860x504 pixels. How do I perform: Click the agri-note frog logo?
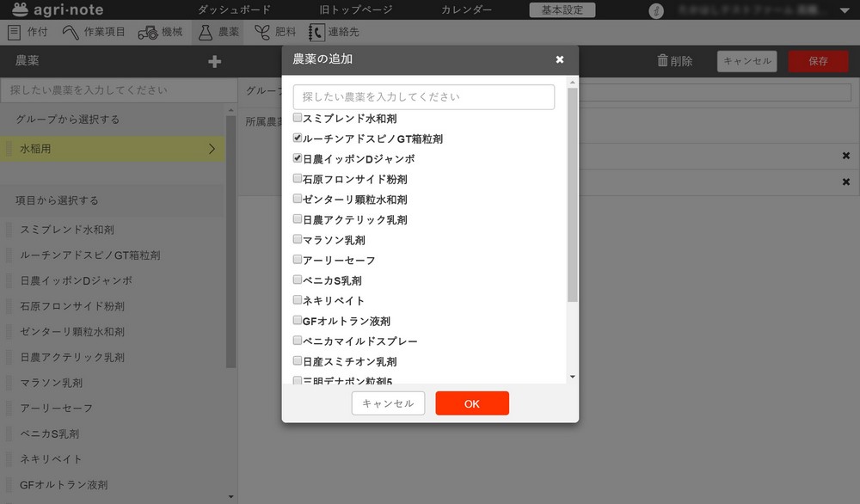[20, 9]
